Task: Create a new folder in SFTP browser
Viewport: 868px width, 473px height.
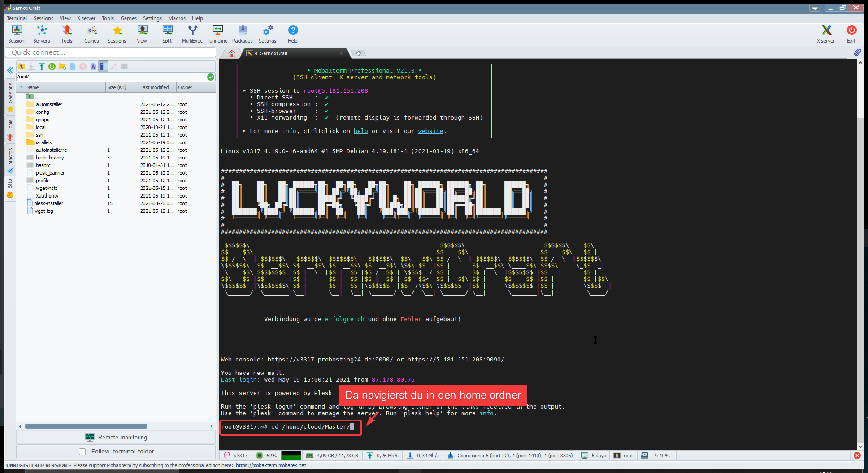Action: tap(62, 66)
